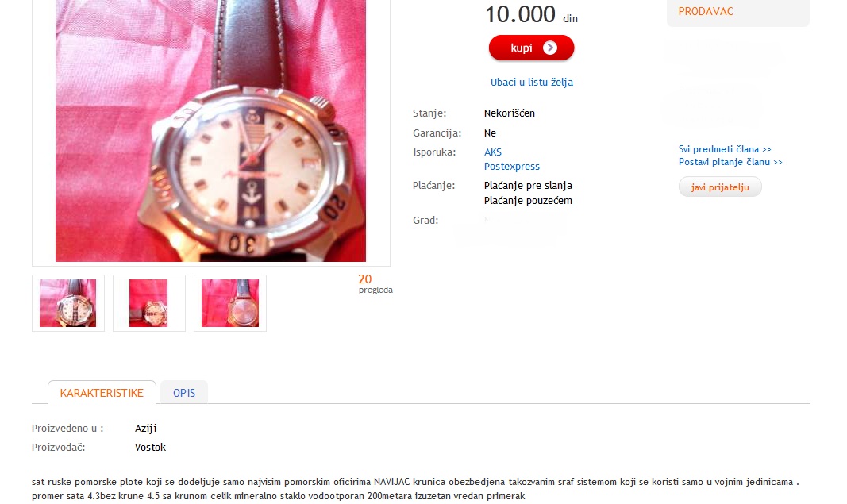
Task: Open Postavi pitanje članu link
Action: coord(730,161)
